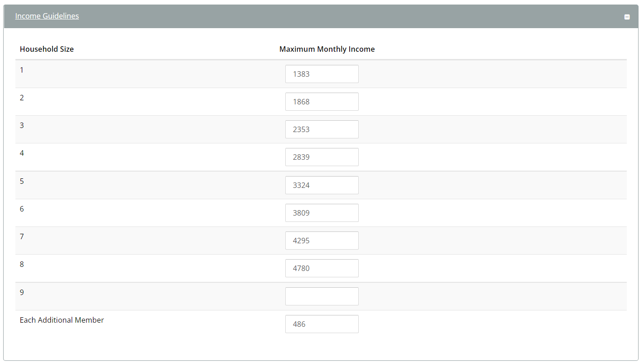Screen dimensions: 644x364
Task: Select the field with value 3324
Action: [322, 185]
